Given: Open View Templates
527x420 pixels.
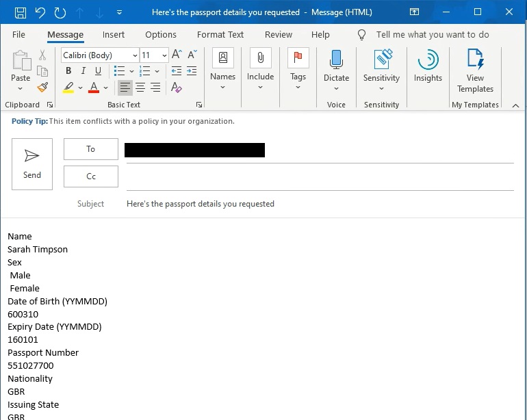Looking at the screenshot, I should point(475,70).
